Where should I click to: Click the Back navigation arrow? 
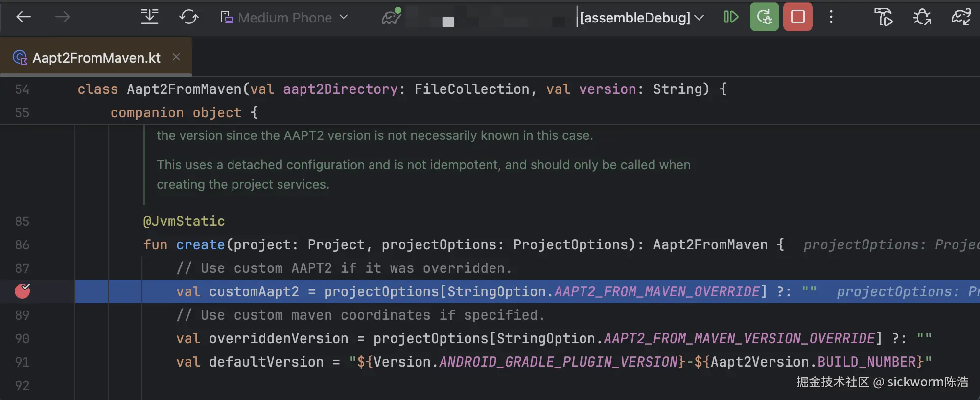pyautogui.click(x=23, y=18)
